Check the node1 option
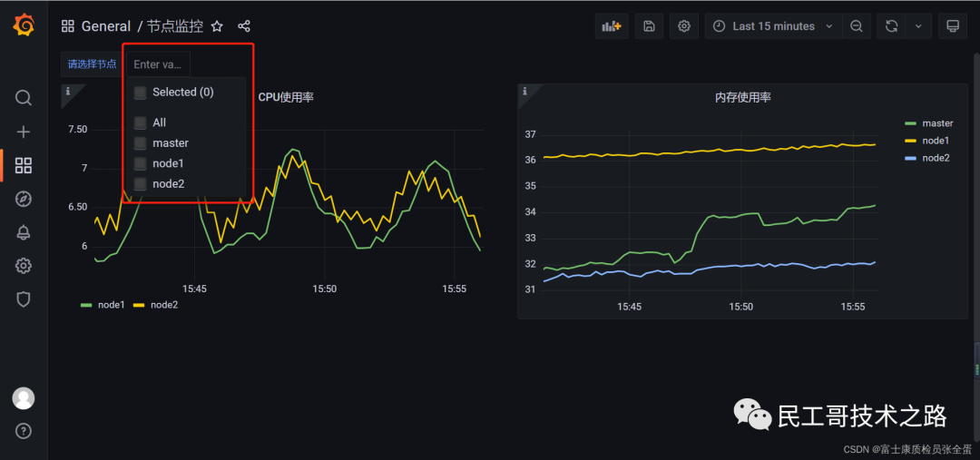980x460 pixels. click(x=141, y=163)
